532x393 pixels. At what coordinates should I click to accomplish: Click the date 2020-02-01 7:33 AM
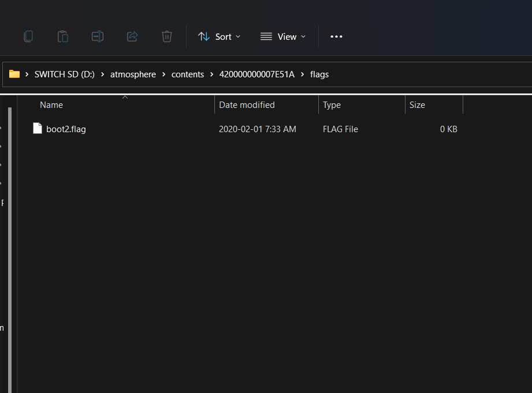coord(258,129)
